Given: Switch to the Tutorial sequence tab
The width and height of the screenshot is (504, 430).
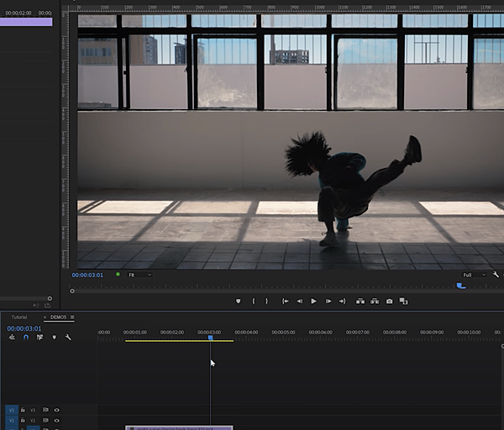Looking at the screenshot, I should tap(18, 317).
